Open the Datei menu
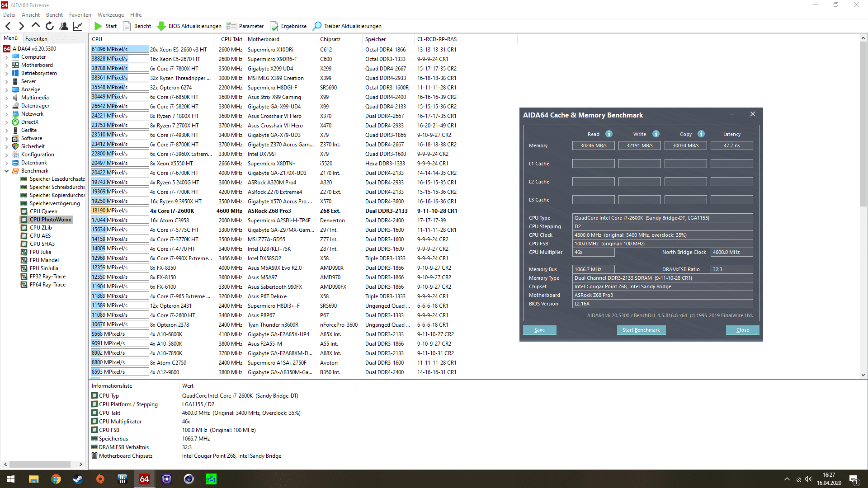The image size is (868, 488). tap(9, 15)
